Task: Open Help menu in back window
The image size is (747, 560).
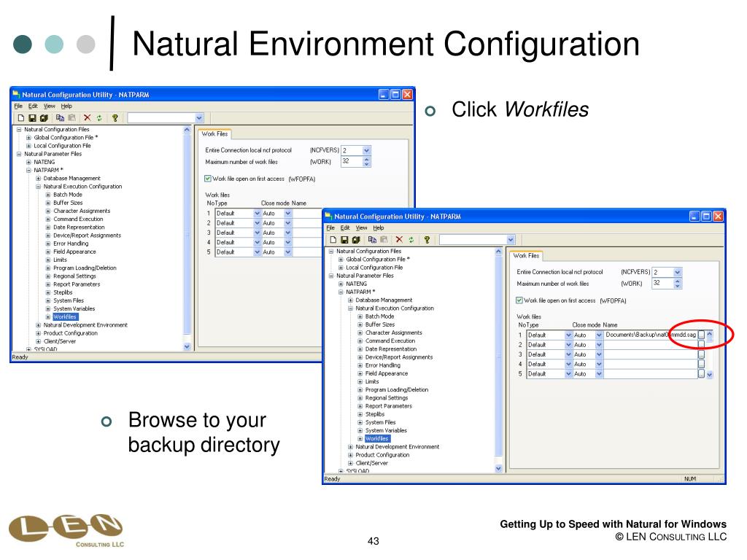Action: [x=66, y=106]
